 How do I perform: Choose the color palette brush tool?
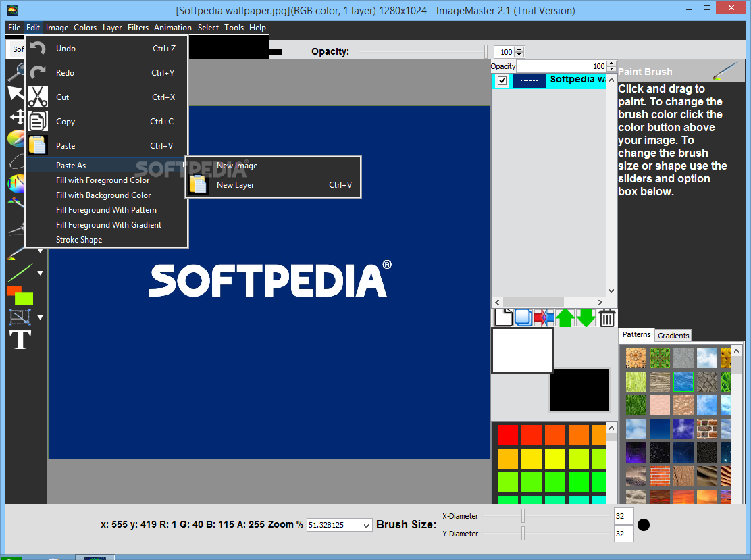(x=16, y=138)
